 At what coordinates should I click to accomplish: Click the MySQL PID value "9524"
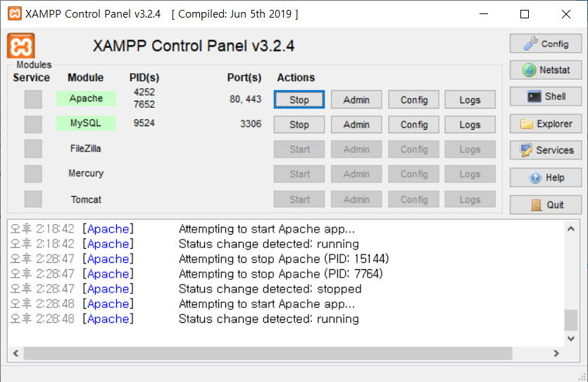pyautogui.click(x=144, y=123)
